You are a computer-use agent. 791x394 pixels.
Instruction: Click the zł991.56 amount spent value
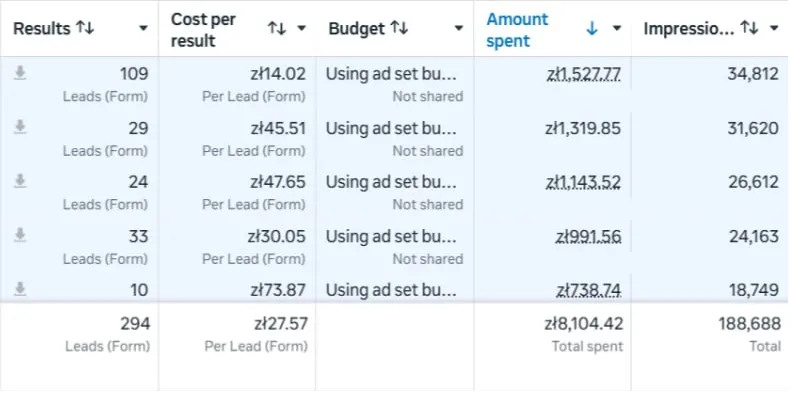tap(588, 236)
